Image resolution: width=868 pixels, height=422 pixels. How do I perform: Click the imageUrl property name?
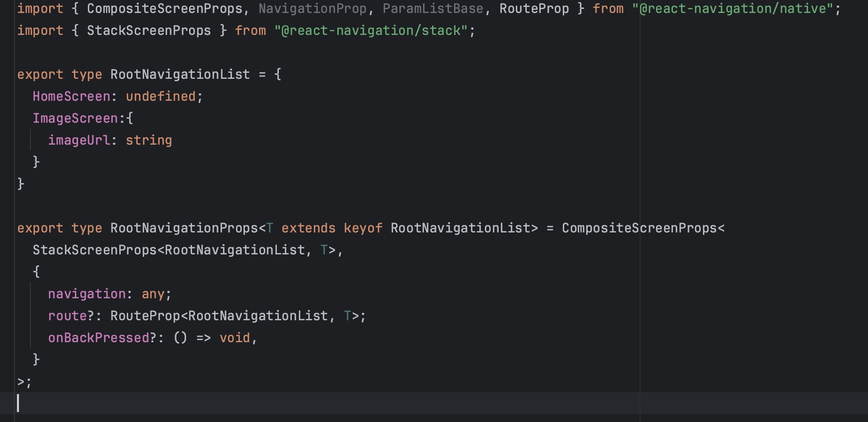79,140
